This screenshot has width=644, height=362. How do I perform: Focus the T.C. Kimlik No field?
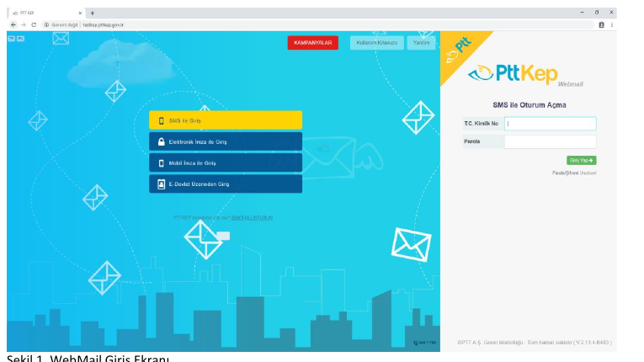[551, 124]
